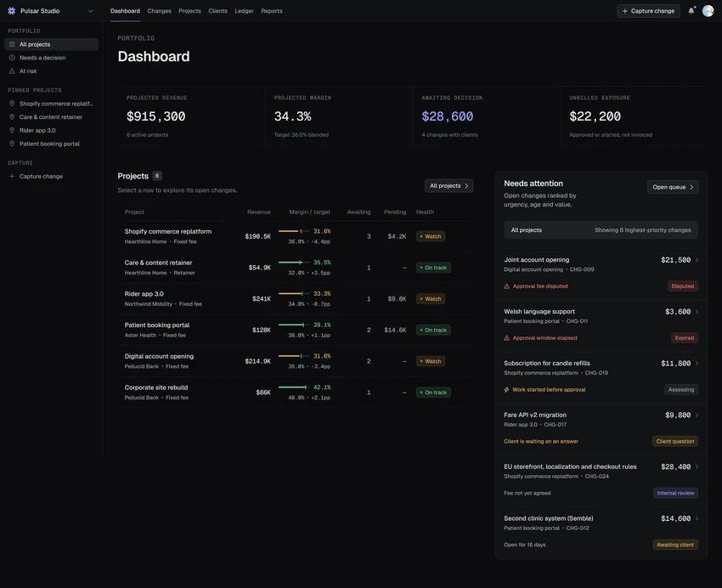Click the Needs a decision clock icon
This screenshot has width=722, height=588.
pos(12,58)
